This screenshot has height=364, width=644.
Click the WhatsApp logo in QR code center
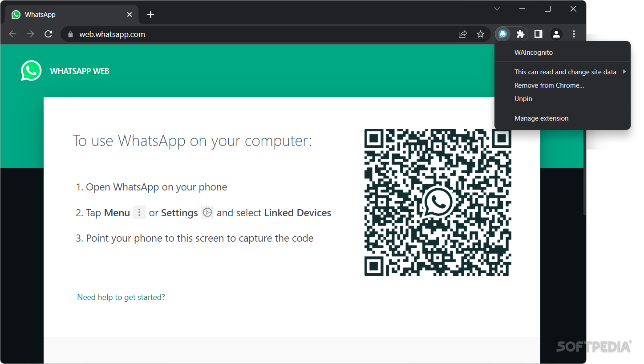click(438, 202)
